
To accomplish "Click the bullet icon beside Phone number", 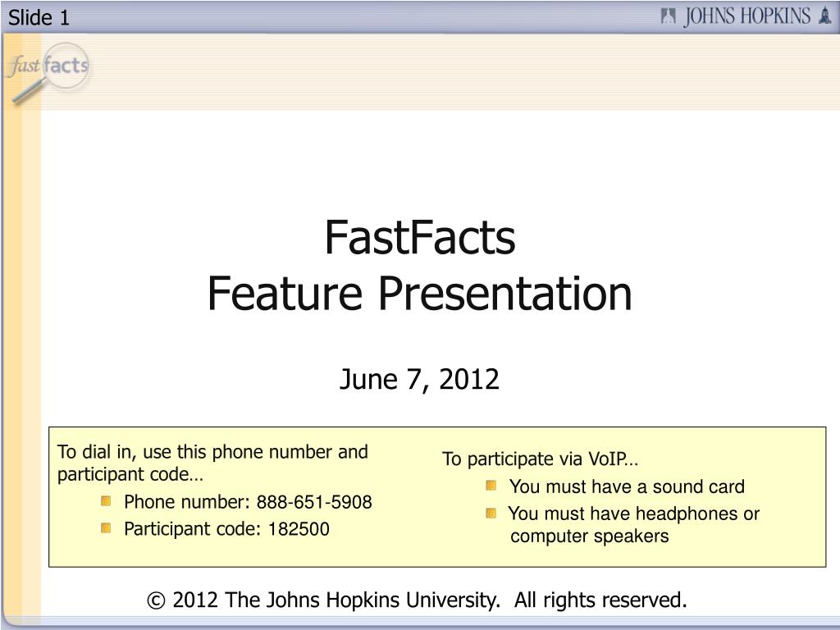I will click(x=107, y=500).
